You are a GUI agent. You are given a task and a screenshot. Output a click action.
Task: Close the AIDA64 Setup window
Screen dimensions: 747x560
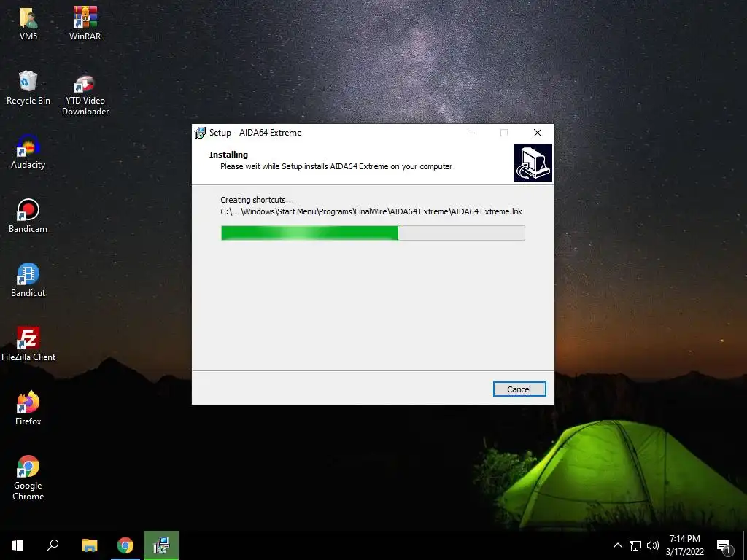[538, 133]
